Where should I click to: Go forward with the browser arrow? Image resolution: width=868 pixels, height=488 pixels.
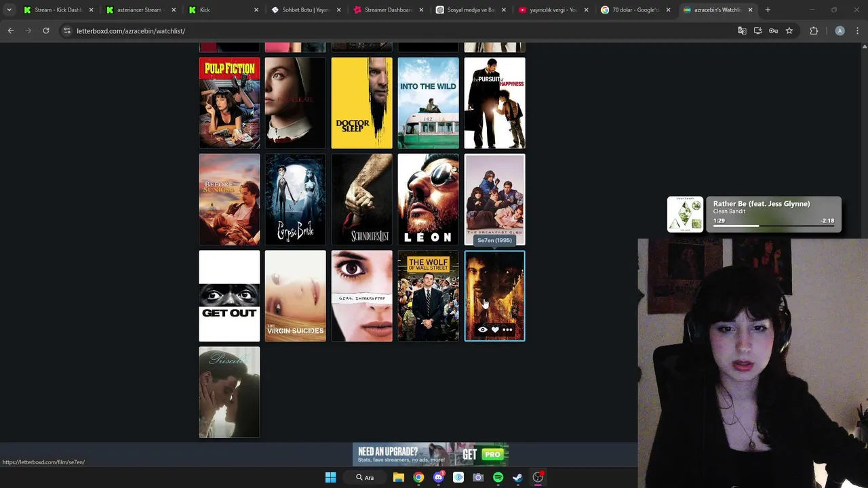pos(28,30)
